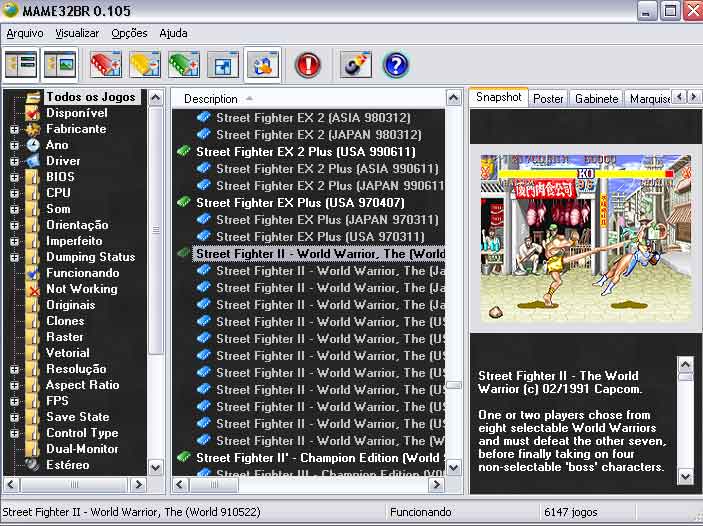703x526 pixels.
Task: Select the Clones folder
Action: (65, 321)
